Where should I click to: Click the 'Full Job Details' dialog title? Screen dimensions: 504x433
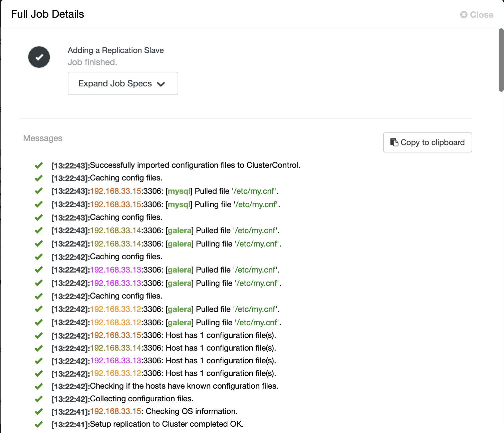(x=47, y=14)
